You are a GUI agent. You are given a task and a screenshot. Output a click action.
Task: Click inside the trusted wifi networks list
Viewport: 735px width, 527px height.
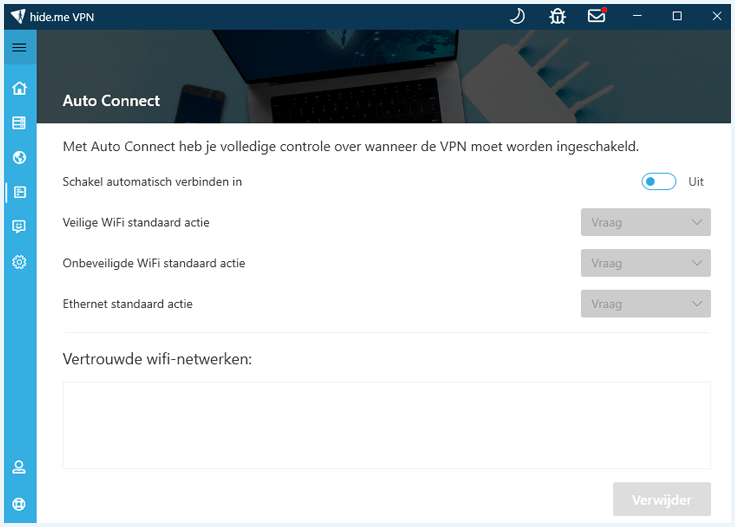387,425
